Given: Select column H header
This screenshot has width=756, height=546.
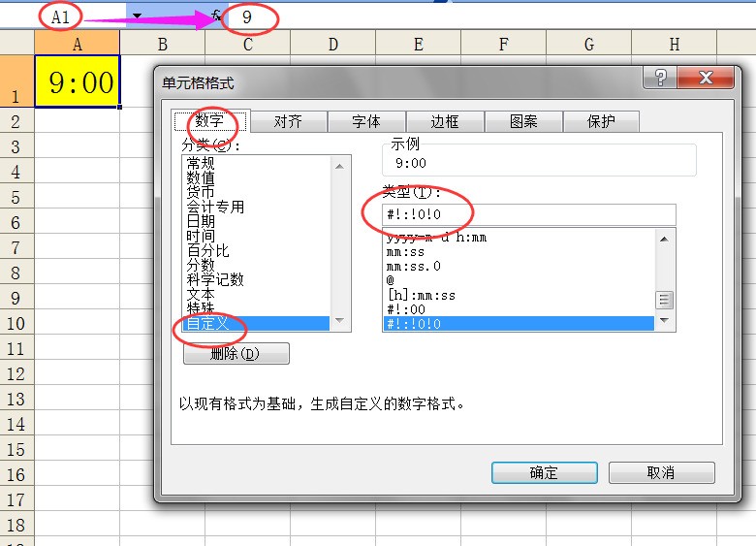Looking at the screenshot, I should click(675, 45).
